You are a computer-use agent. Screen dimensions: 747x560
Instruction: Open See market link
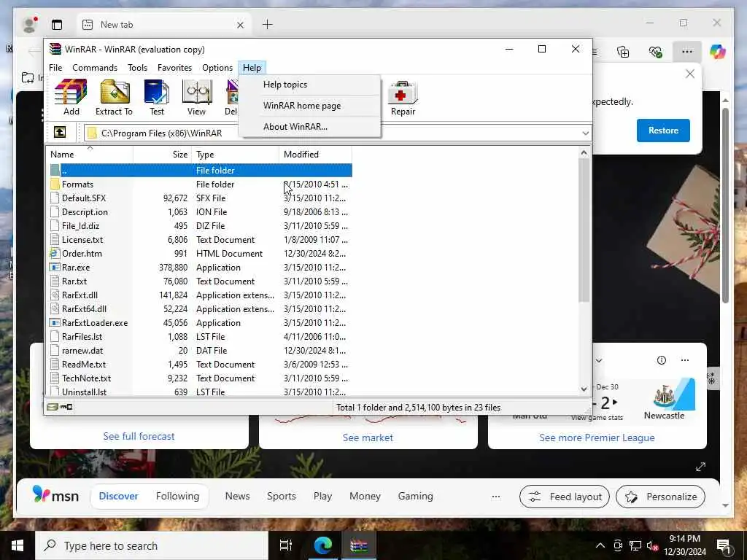[368, 437]
